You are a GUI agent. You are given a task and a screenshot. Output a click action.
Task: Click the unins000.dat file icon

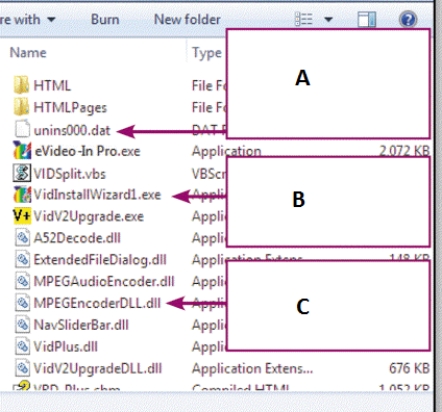(22, 129)
